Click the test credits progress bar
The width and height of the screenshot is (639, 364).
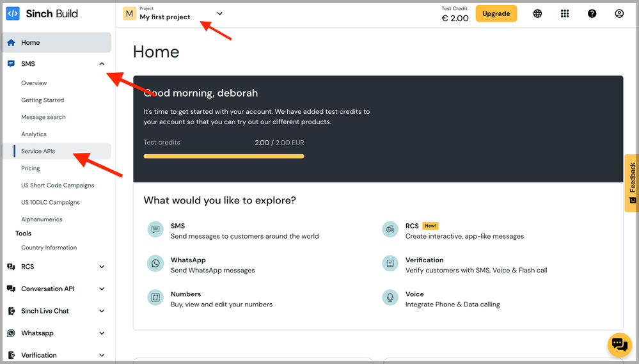pyautogui.click(x=224, y=156)
